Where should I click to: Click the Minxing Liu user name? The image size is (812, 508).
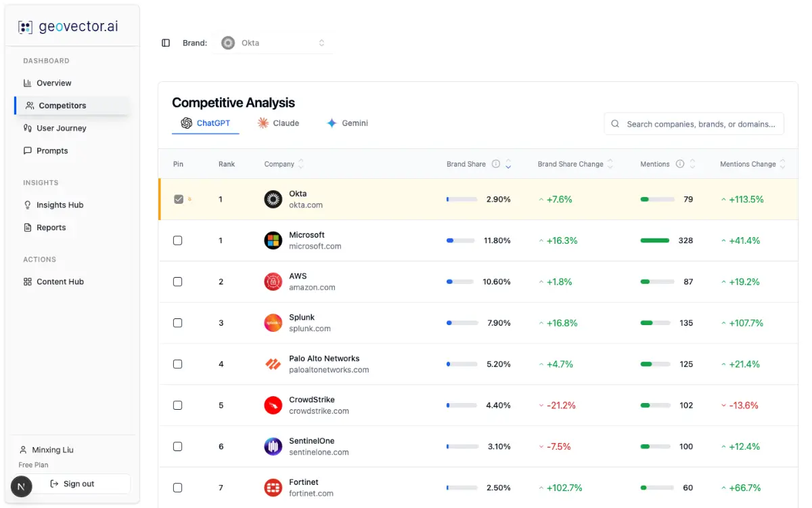(x=53, y=450)
